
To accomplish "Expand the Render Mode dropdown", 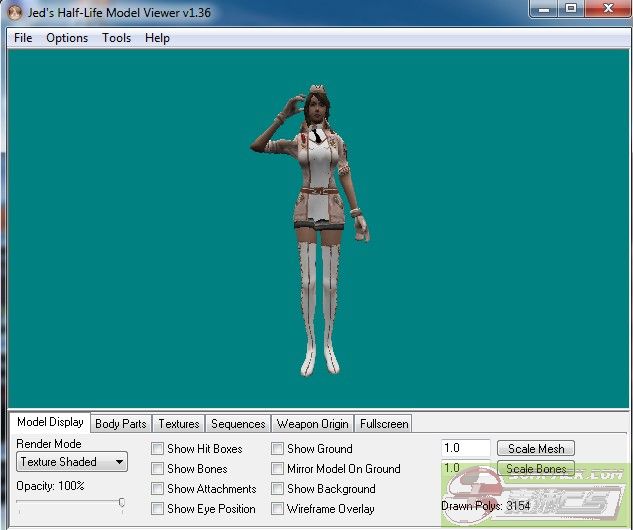I will pyautogui.click(x=72, y=462).
